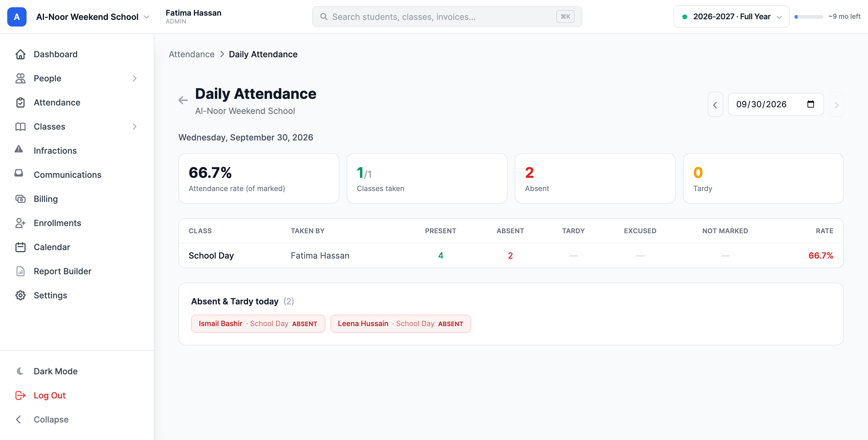Click the Attendance clipboard icon

pyautogui.click(x=20, y=102)
